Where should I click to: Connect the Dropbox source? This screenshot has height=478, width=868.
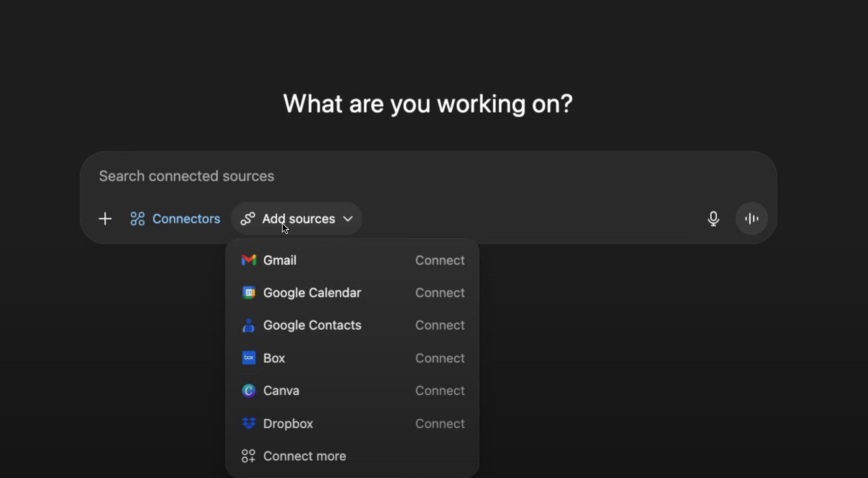click(x=440, y=424)
